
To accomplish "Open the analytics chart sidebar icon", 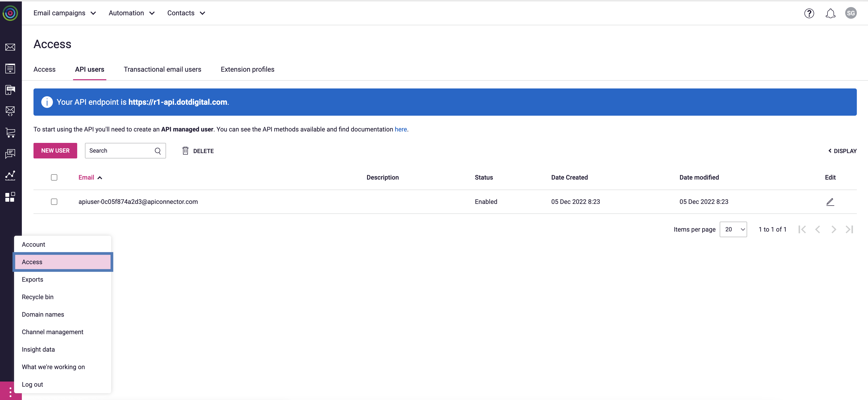I will [x=10, y=175].
